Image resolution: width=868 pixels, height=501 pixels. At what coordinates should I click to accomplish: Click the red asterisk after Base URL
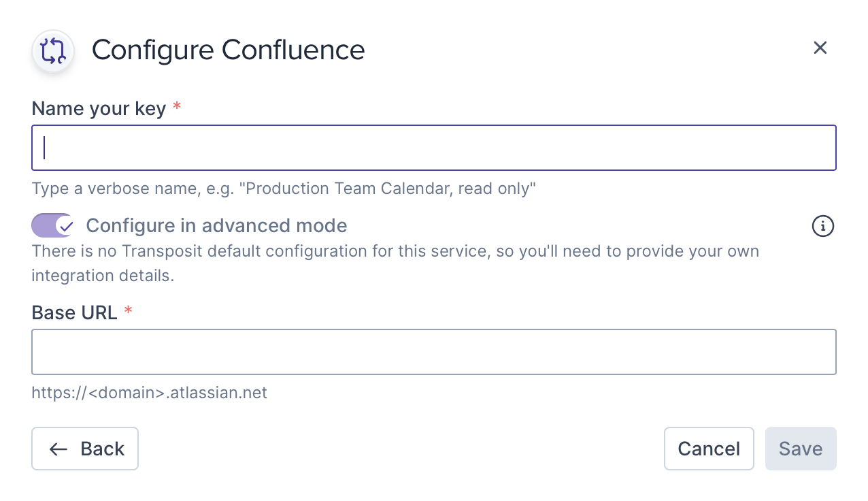click(x=128, y=312)
